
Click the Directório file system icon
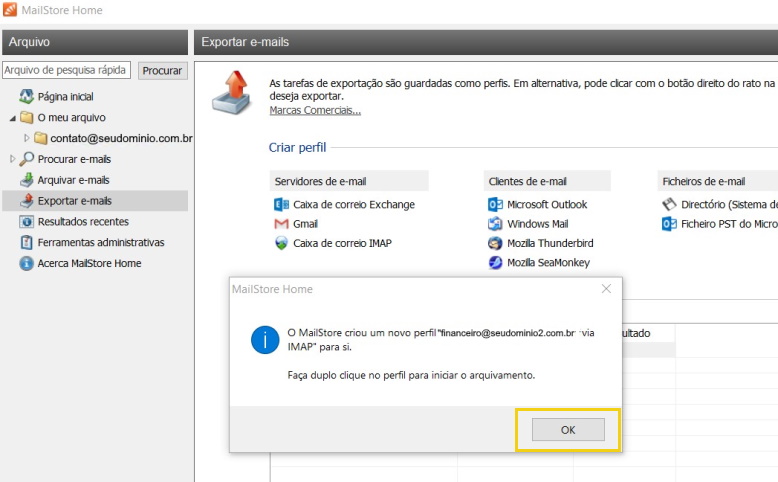(669, 205)
